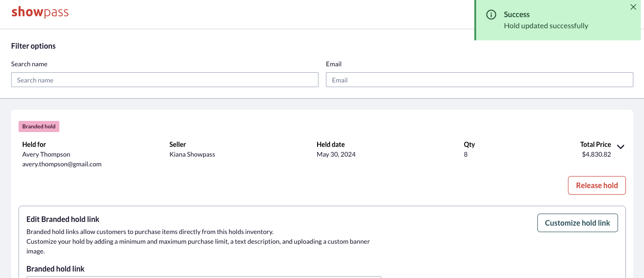The width and height of the screenshot is (644, 278).
Task: Click the info icon in success toast
Action: click(x=491, y=15)
